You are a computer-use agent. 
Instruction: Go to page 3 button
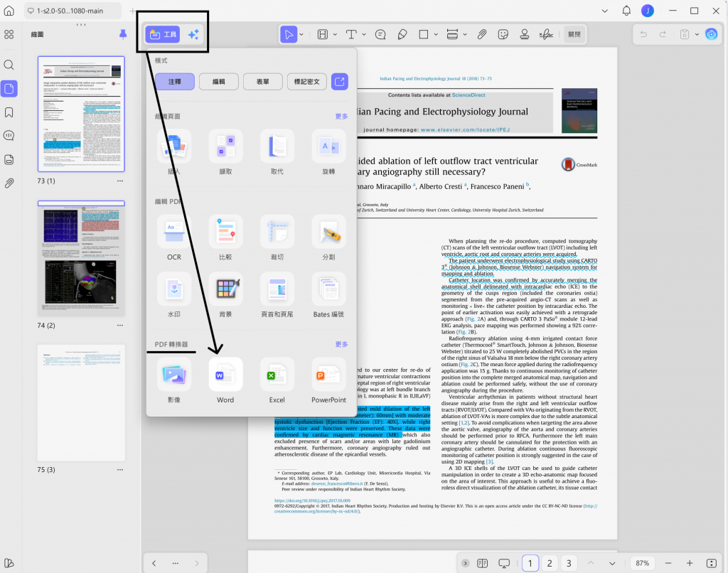[569, 563]
